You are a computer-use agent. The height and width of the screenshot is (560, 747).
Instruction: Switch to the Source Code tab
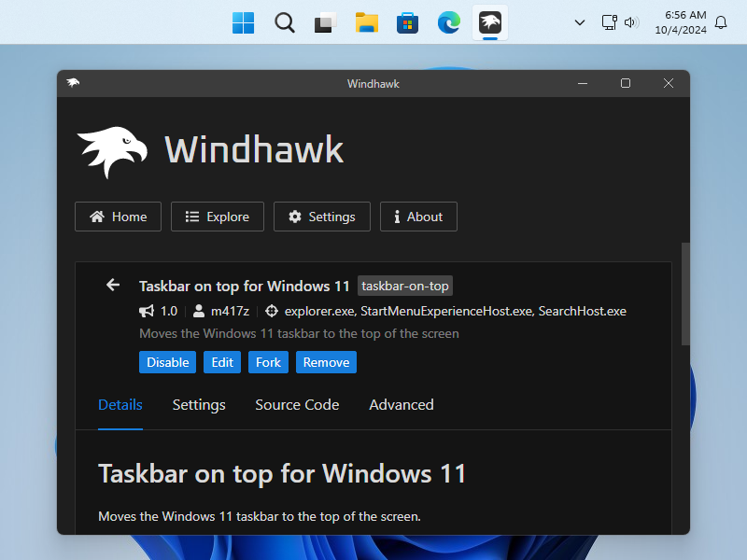pyautogui.click(x=297, y=405)
